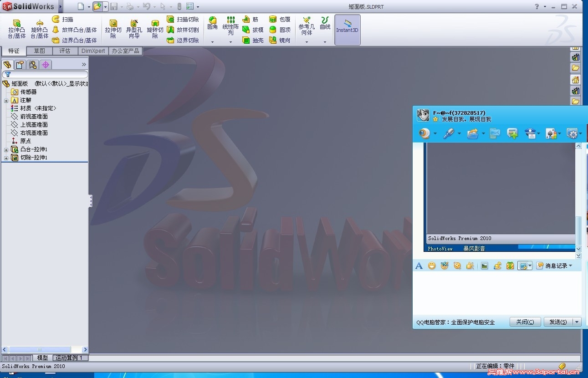
Task: Open the ConfigurationManager panel tab
Action: pyautogui.click(x=33, y=65)
